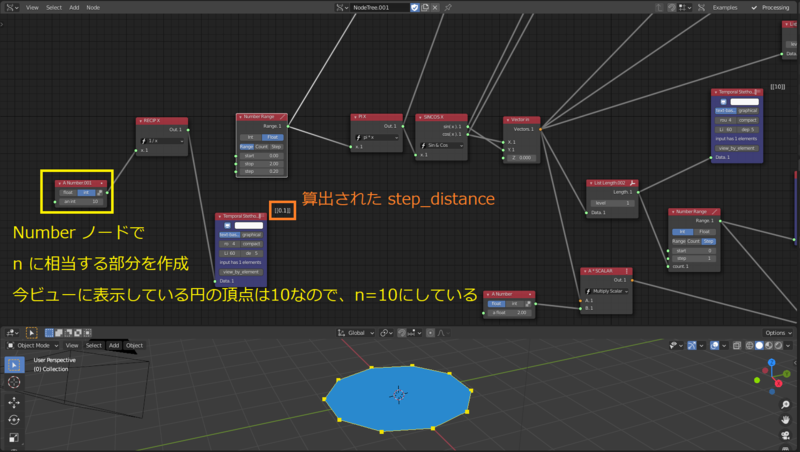800x452 pixels.
Task: Choose the extend selection mode icon in viewport header
Action: [59, 333]
